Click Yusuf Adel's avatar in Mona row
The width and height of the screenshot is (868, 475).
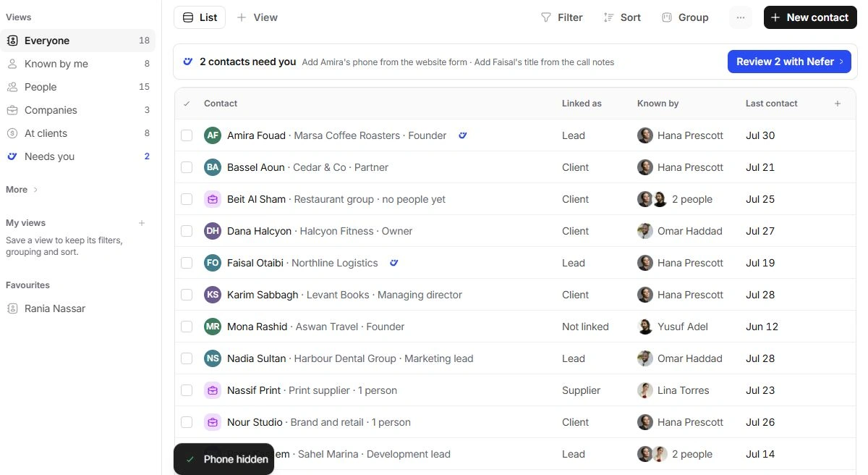645,327
